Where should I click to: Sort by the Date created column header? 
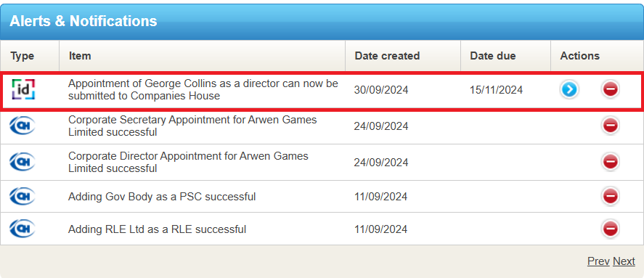[387, 56]
